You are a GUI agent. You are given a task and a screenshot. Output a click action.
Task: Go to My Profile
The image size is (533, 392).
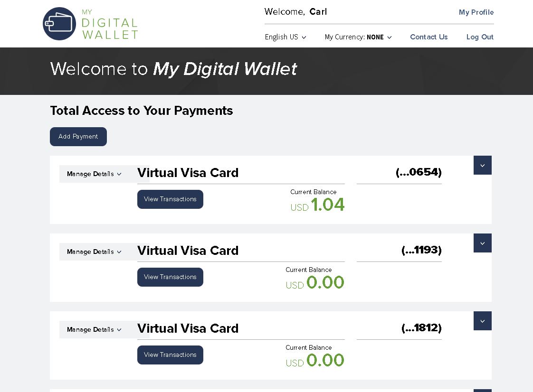point(476,12)
